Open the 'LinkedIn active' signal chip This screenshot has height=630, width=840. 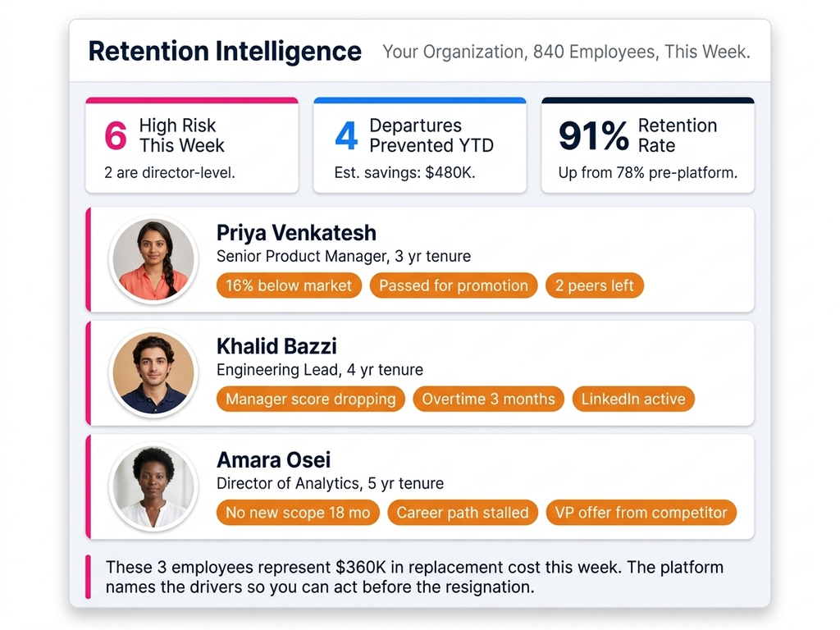[x=633, y=399]
